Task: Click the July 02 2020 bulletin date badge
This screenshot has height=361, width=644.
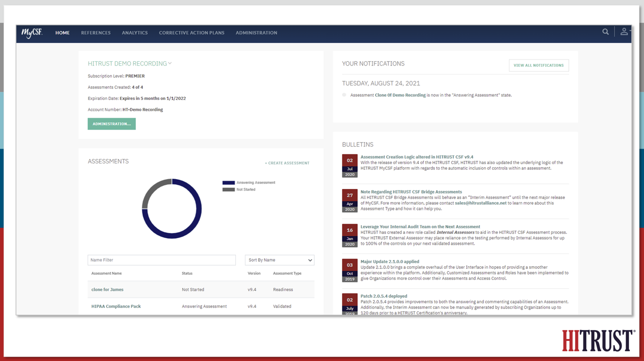Action: [350, 166]
